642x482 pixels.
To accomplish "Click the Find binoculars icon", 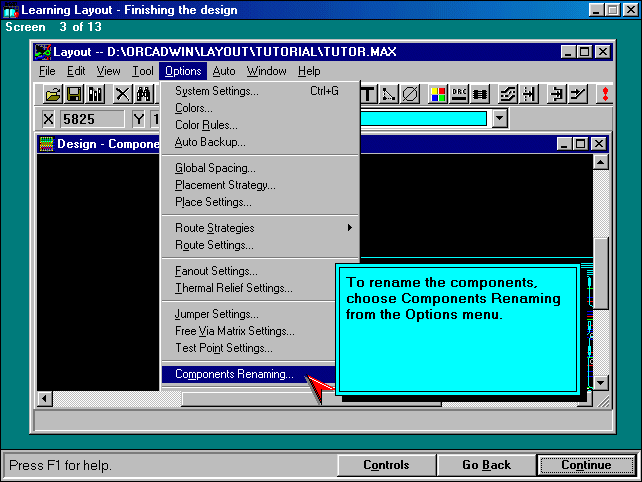I will tap(144, 94).
